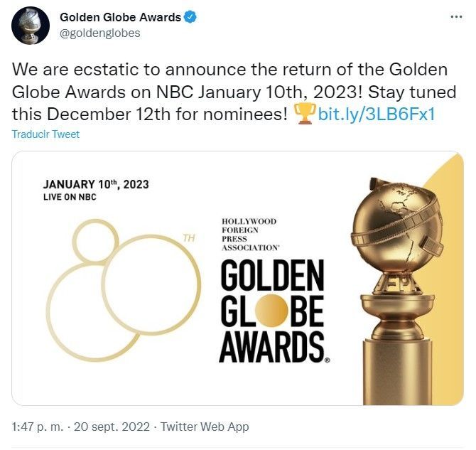Click the trophy emoji in the tweet
This screenshot has width=476, height=450.
click(x=305, y=114)
